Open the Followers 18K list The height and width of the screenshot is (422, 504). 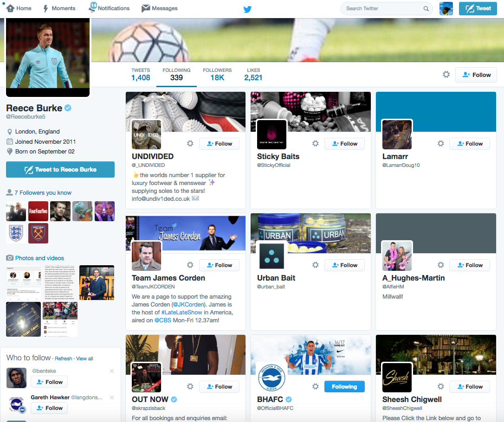pos(217,75)
